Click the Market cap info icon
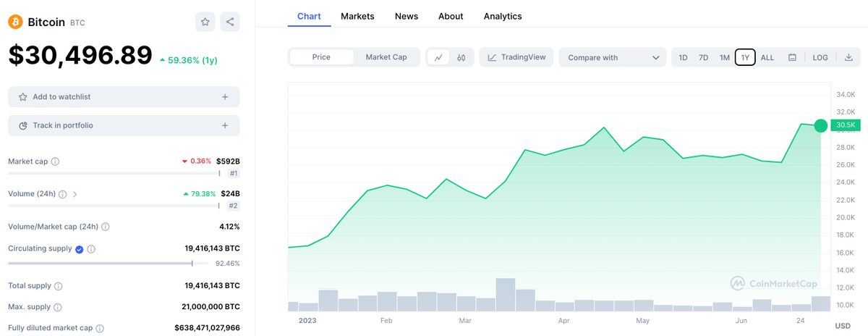 click(56, 161)
